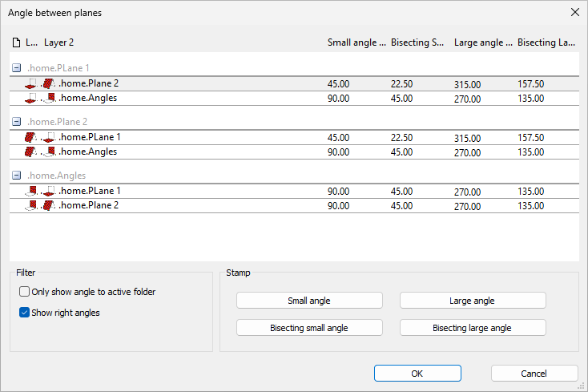Click the second icon in the bottom .home.Plane 2 row

(x=49, y=205)
